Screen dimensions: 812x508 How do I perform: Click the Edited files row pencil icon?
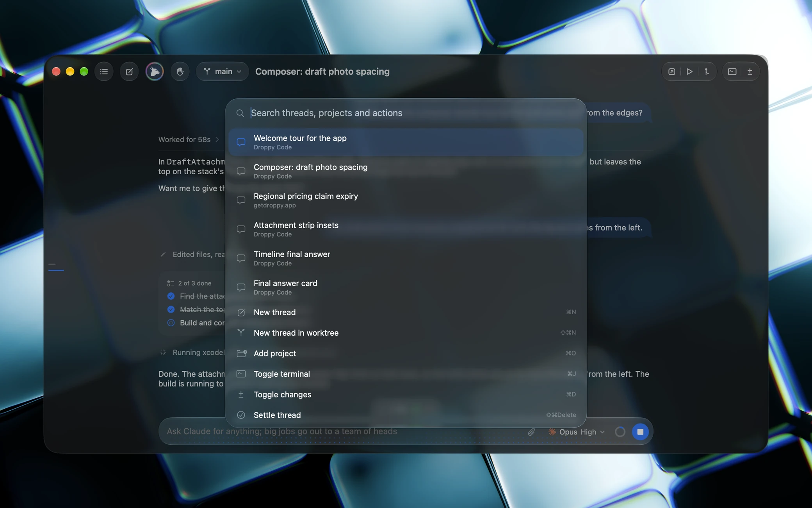tap(163, 254)
